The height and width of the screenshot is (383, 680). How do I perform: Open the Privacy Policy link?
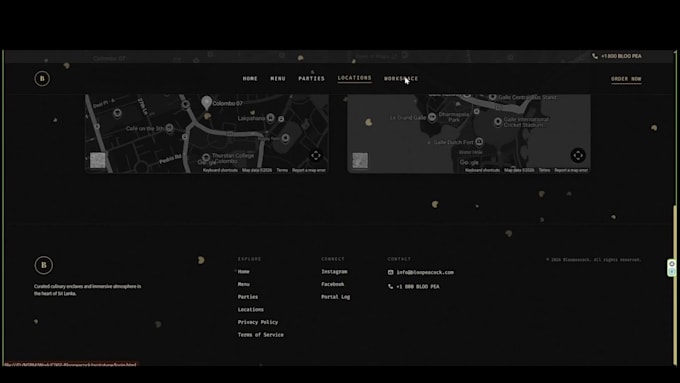pyautogui.click(x=258, y=322)
